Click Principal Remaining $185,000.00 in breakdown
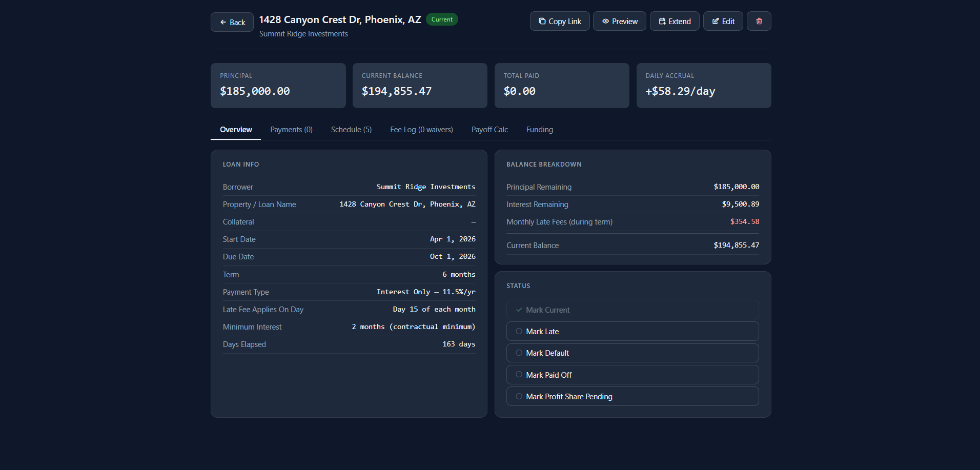 (737, 187)
